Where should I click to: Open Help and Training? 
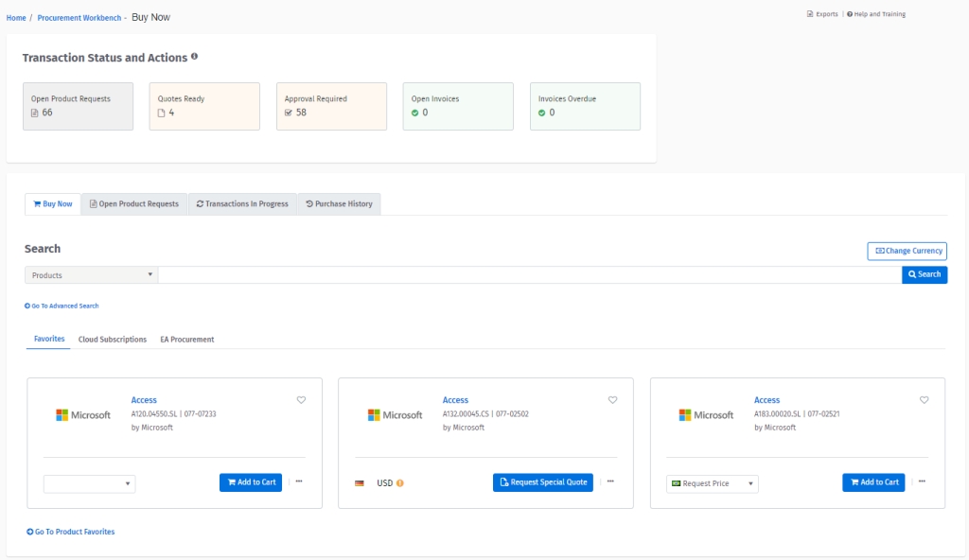(x=876, y=14)
